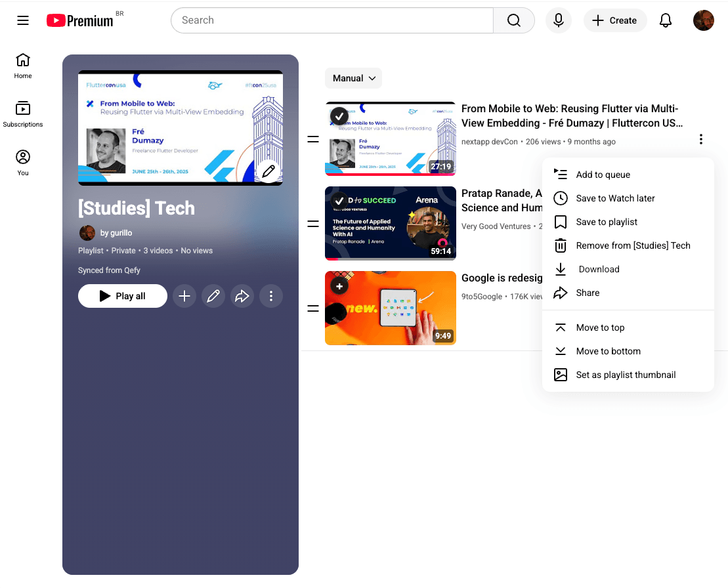
Task: Open the large playlist cover thumbnail
Action: click(x=180, y=127)
